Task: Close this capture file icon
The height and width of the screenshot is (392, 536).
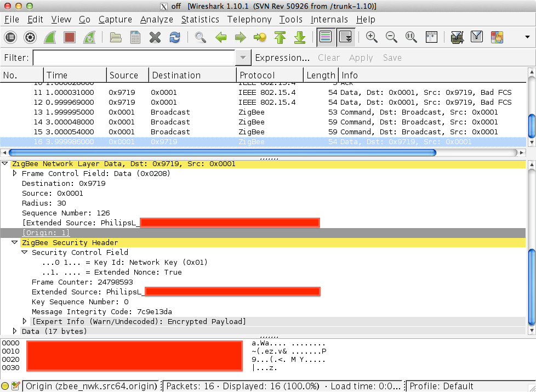Action: [155, 37]
